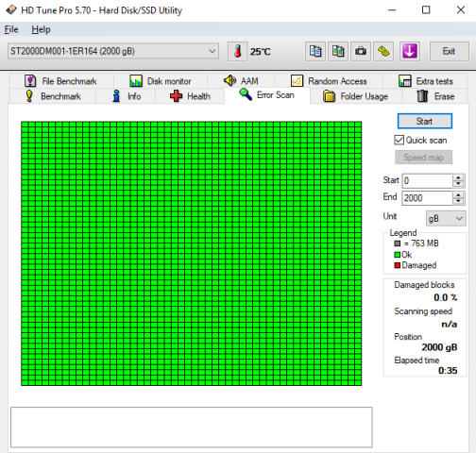Copy info to clipboard toolbar icon
The image size is (476, 453).
315,51
